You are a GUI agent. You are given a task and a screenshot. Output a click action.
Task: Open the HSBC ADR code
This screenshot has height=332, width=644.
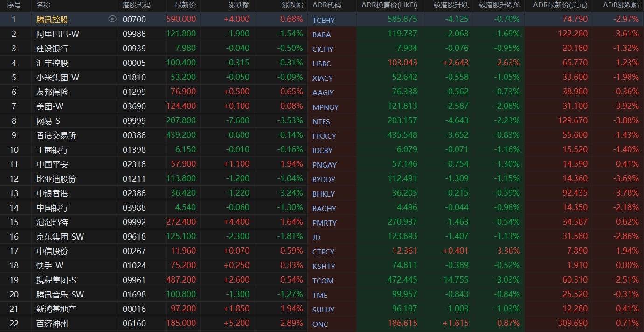coord(322,64)
